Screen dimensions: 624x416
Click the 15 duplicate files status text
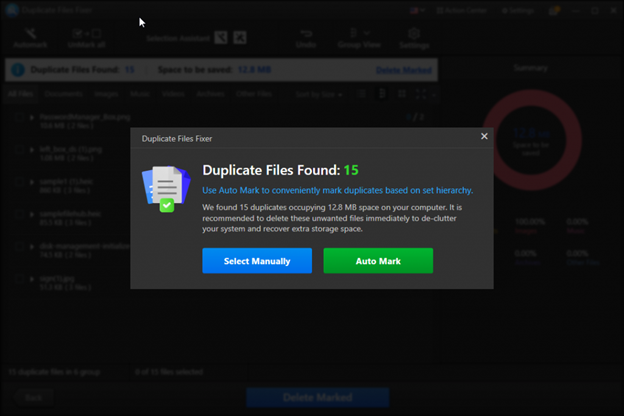(54, 372)
